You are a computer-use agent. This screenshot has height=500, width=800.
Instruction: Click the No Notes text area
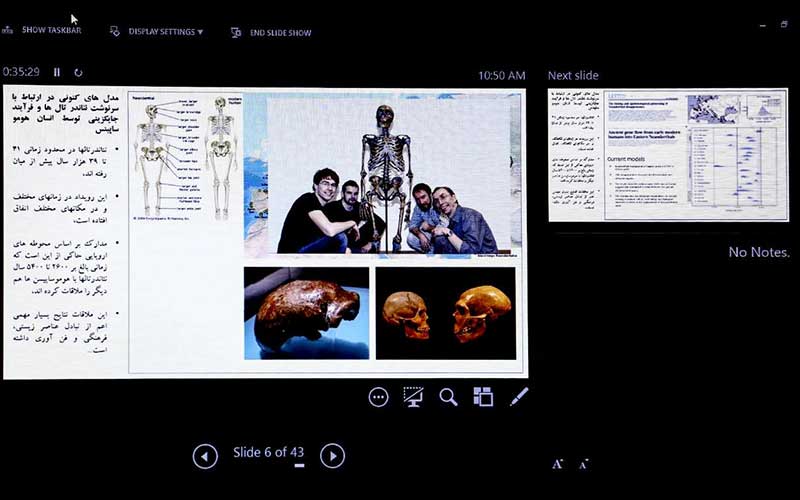[x=759, y=252]
